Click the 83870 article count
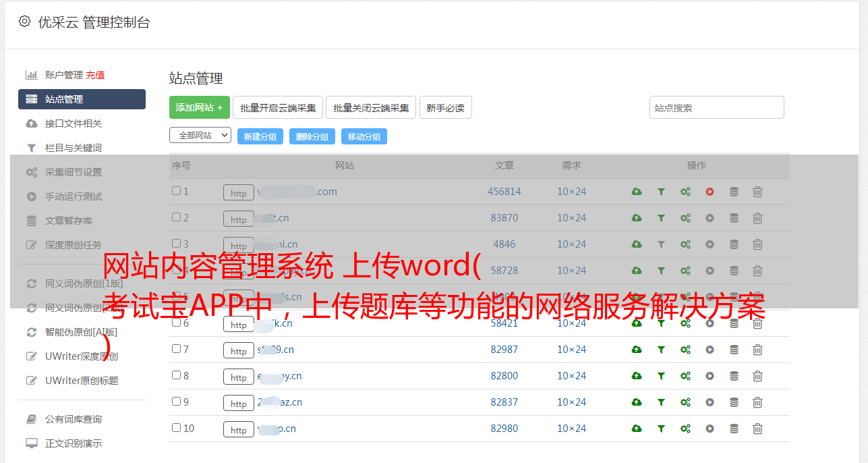This screenshot has height=463, width=868. point(504,218)
